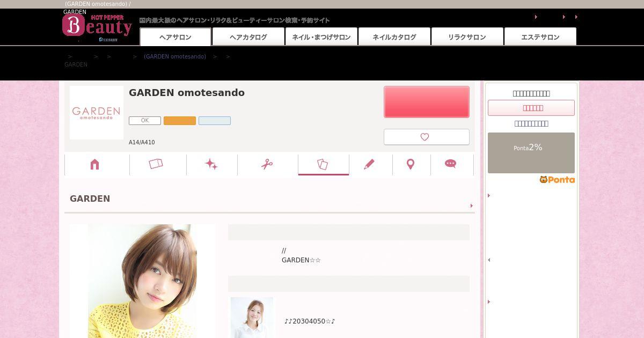
Task: Click the light blue tag badge
Action: (x=215, y=121)
